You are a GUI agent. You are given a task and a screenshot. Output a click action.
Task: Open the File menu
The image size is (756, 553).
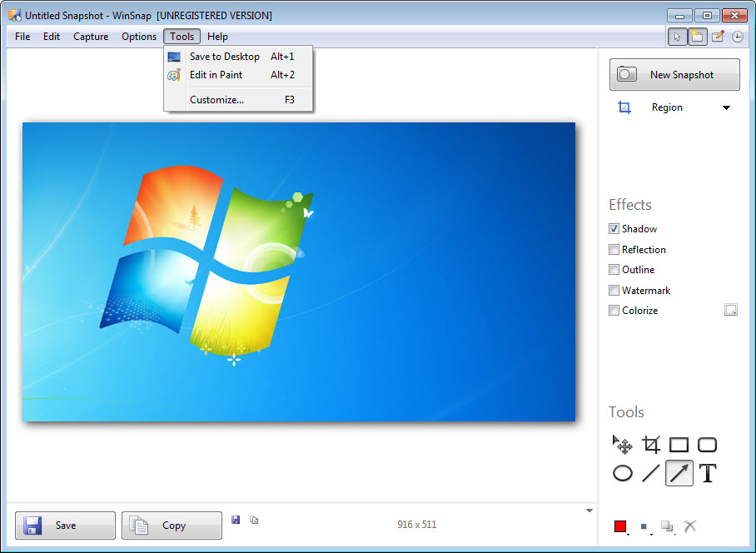(x=22, y=37)
